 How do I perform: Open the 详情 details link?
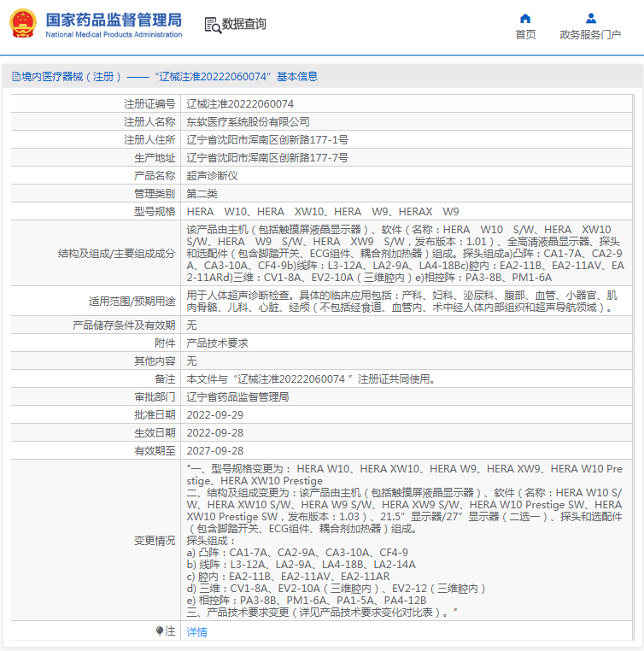pyautogui.click(x=196, y=632)
